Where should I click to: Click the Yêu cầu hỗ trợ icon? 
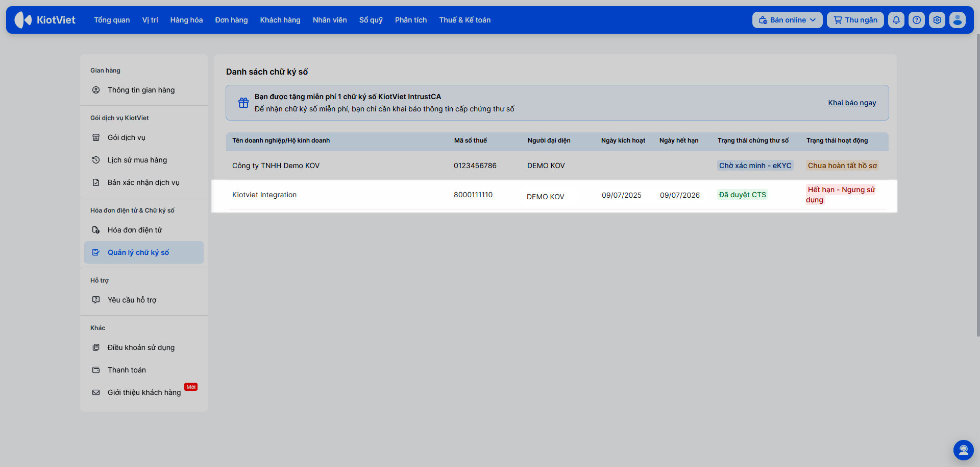tap(96, 300)
